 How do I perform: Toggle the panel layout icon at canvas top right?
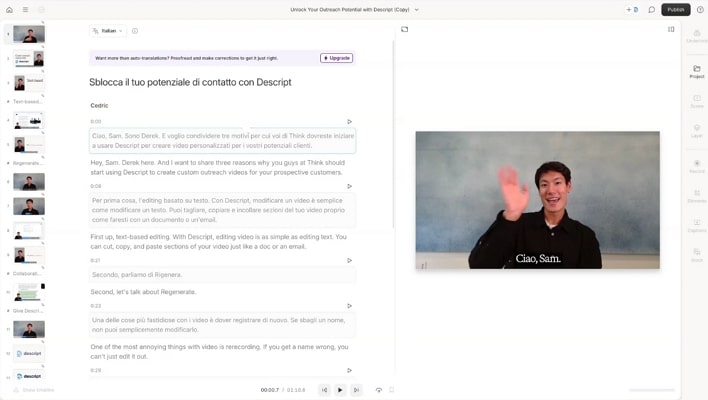pos(671,29)
